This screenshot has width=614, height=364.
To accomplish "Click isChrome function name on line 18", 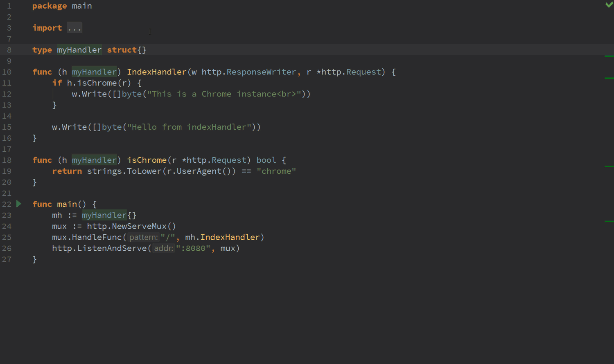I will (x=147, y=160).
